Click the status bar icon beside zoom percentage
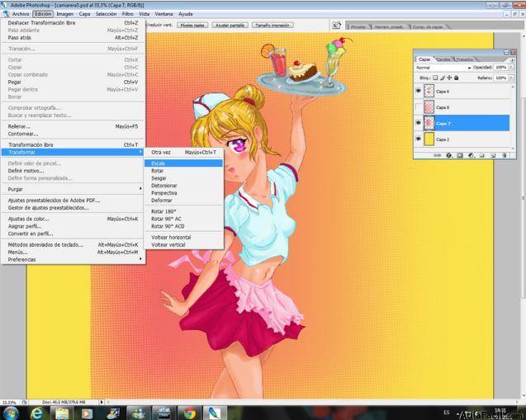The height and width of the screenshot is (420, 526). pos(25,402)
